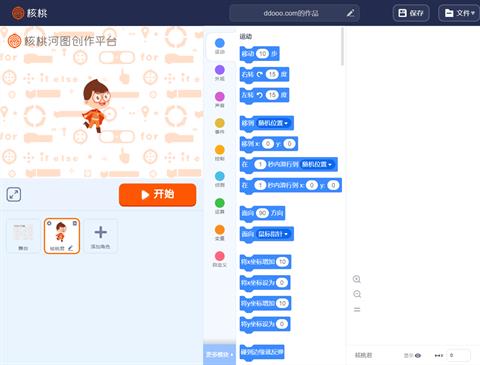Click value 0 in set x block
This screenshot has width=480, height=365.
[282, 283]
